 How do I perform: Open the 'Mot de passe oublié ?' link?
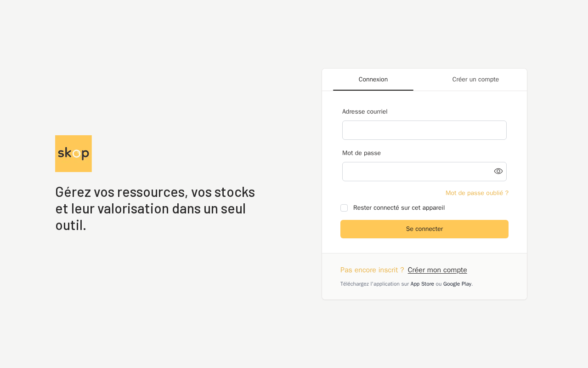pos(477,193)
